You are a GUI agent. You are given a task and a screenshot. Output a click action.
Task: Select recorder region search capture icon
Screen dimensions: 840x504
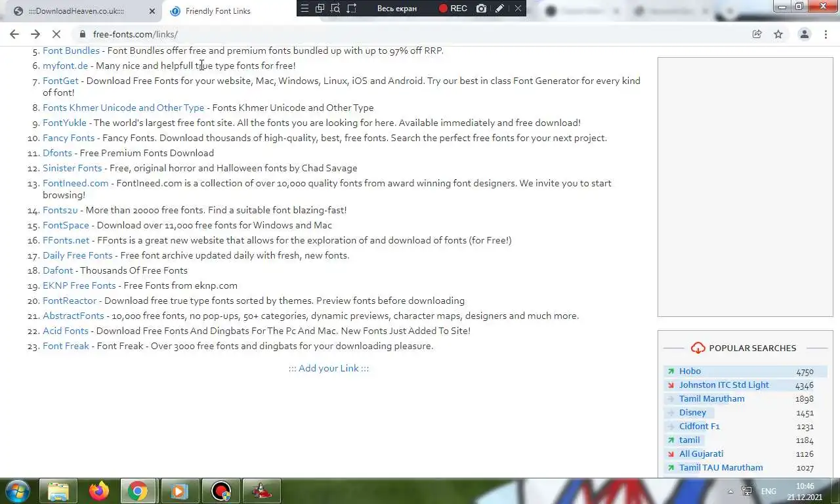coord(335,8)
